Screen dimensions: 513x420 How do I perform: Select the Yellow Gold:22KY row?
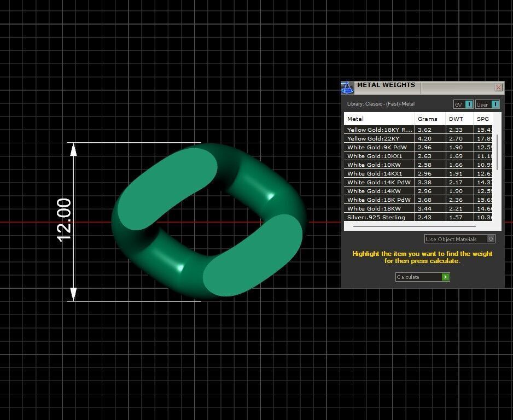coord(418,138)
